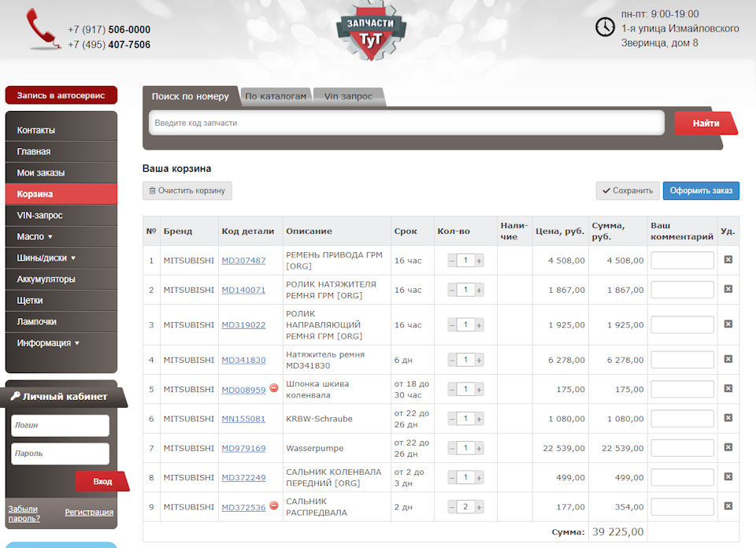The image size is (756, 548).
Task: Open part code link MN155081
Action: coord(243,419)
